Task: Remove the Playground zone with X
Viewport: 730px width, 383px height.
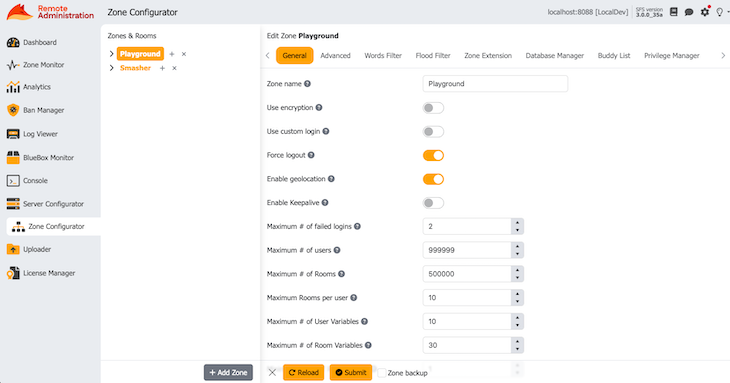Action: (x=184, y=54)
